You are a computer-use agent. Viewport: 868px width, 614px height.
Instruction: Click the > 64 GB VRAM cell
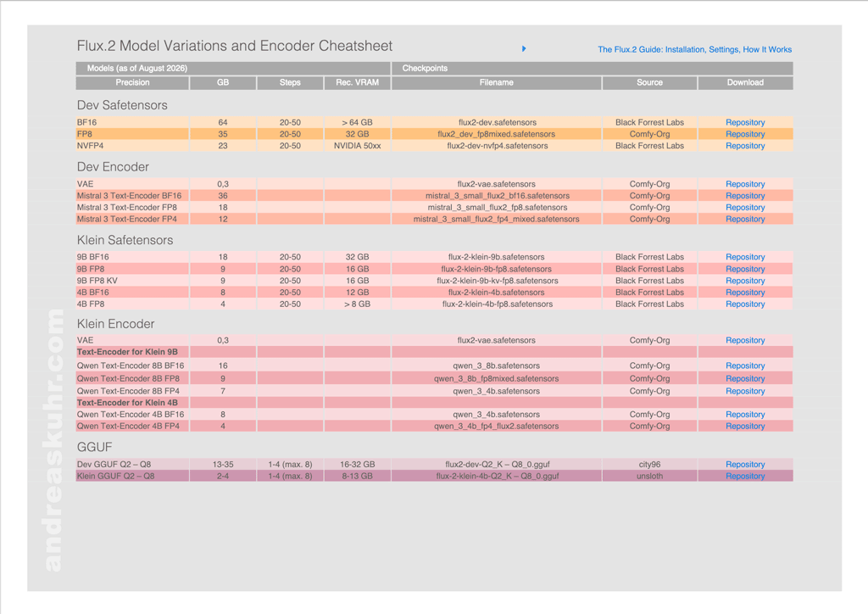click(x=357, y=122)
